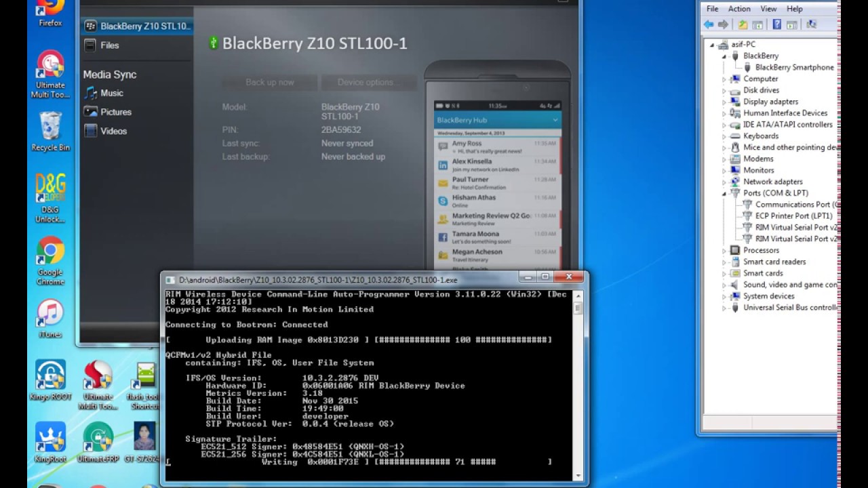Click the command window vertical scrollbar

(578, 385)
